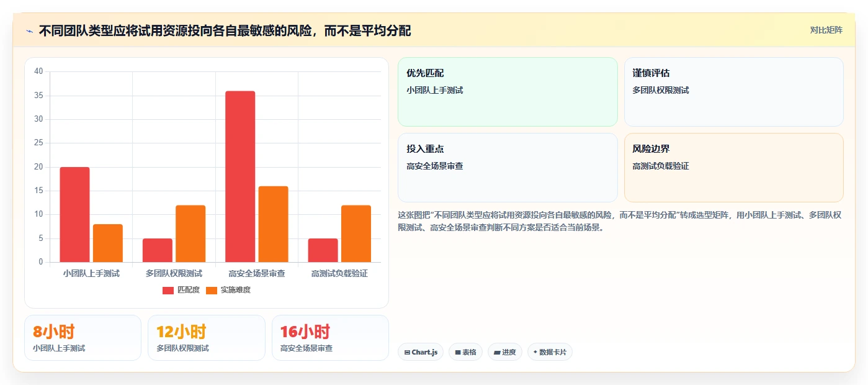Click the icon in the 进度 chip
Image resolution: width=868 pixels, height=385 pixels.
[x=497, y=352]
